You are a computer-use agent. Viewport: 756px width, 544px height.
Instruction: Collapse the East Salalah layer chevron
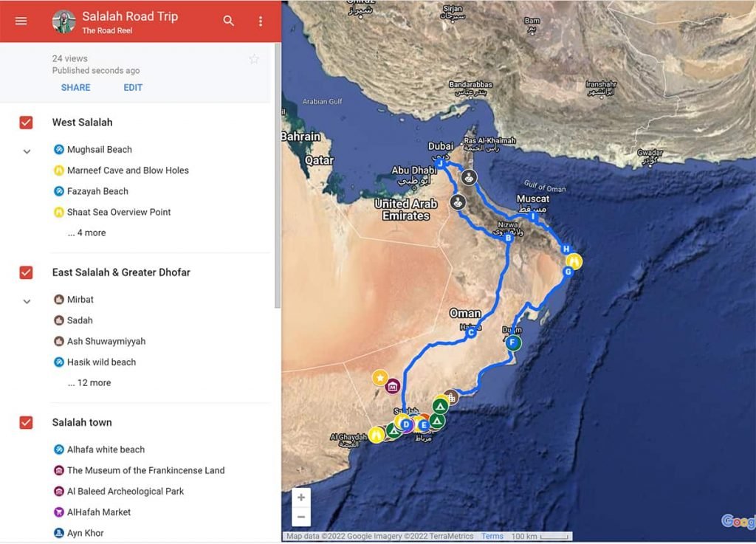27,301
